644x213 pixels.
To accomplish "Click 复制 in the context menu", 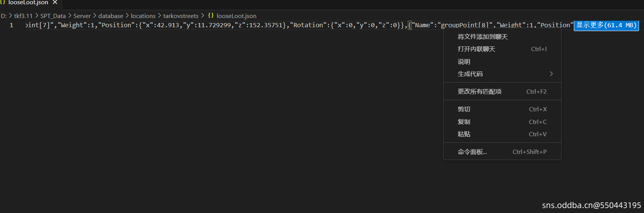I will pyautogui.click(x=464, y=122).
